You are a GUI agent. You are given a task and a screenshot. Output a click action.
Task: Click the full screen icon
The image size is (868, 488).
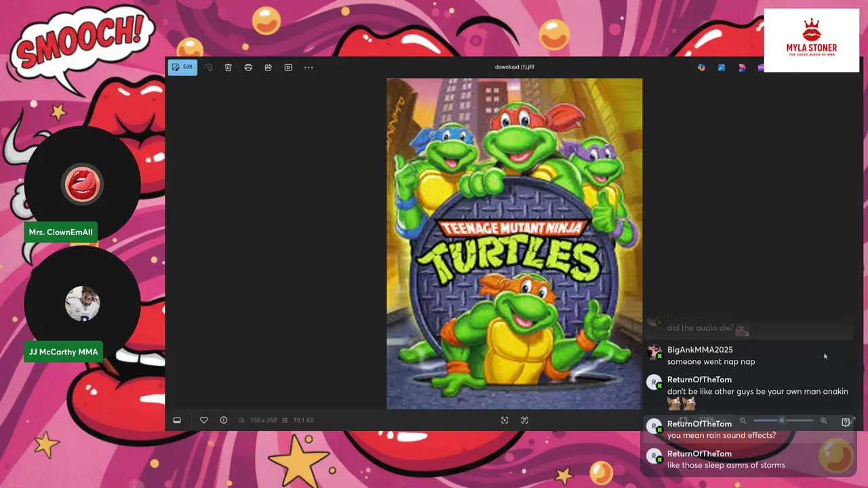point(852,421)
